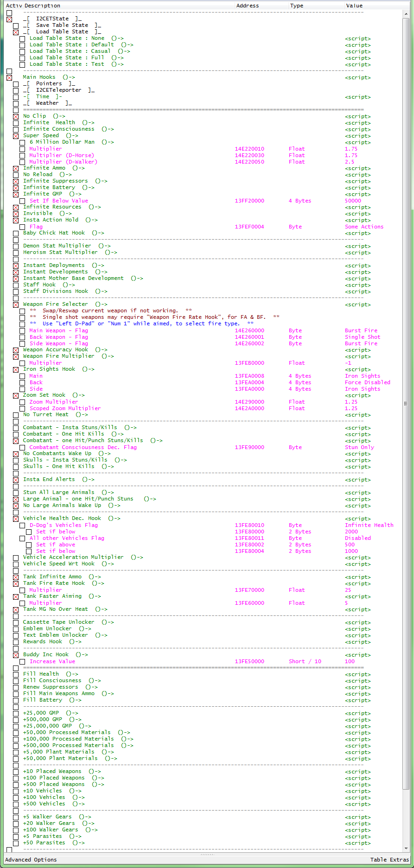Expand the Time group
The width and height of the screenshot is (414, 868).
(x=16, y=97)
